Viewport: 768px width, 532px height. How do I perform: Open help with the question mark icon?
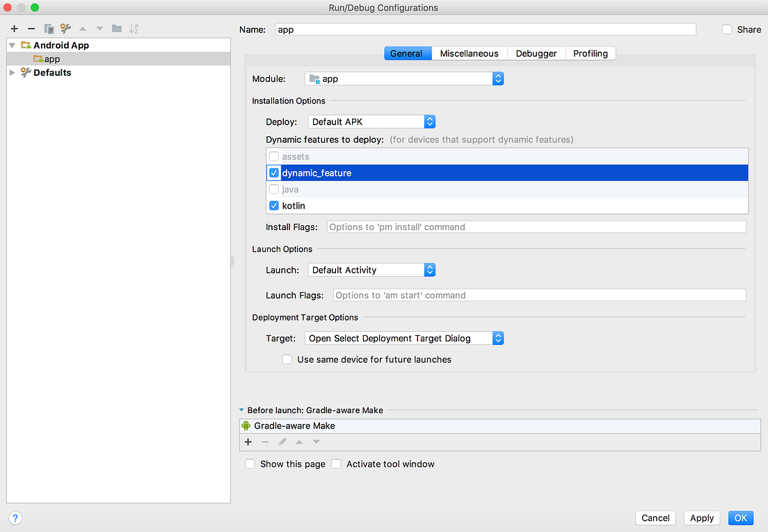point(15,518)
